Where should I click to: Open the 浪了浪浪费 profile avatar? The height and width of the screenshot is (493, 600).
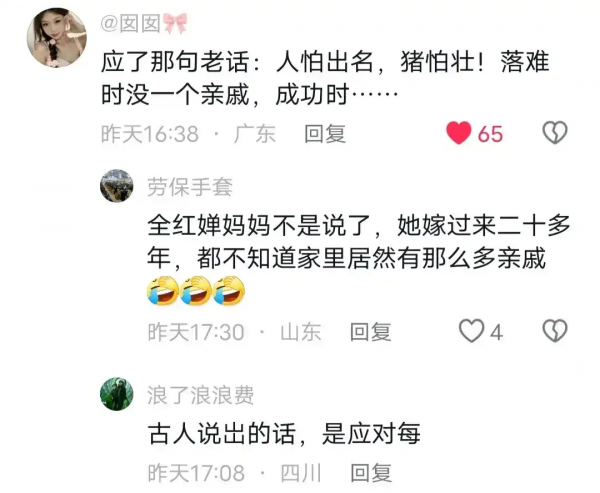(117, 394)
